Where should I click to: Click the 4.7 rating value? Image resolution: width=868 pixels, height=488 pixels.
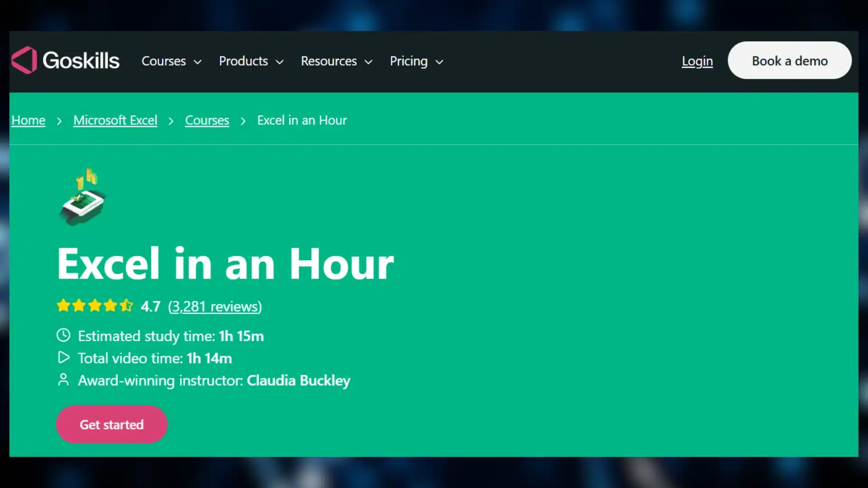tap(151, 306)
